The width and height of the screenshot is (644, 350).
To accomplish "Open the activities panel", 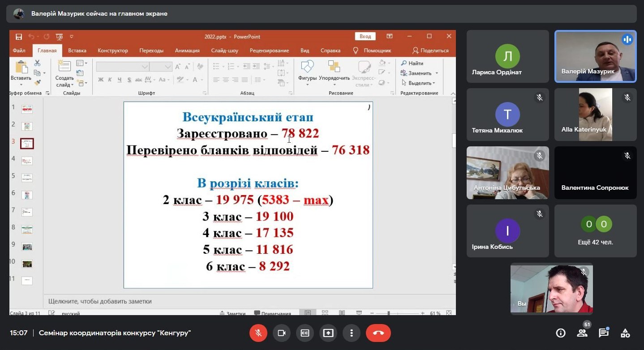I will pyautogui.click(x=625, y=333).
